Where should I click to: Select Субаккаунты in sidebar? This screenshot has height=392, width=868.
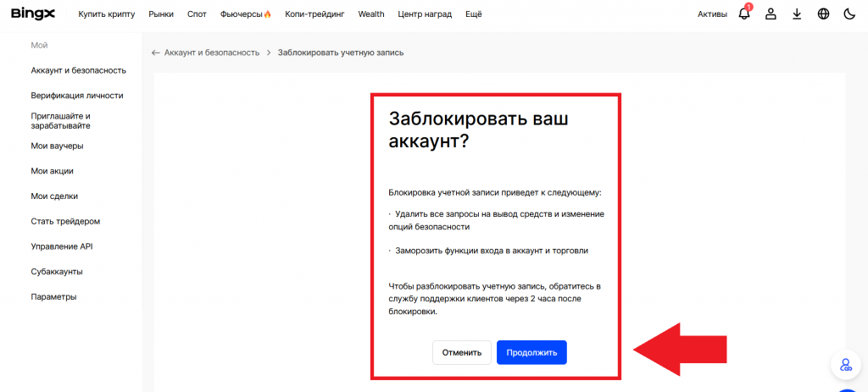pos(57,272)
